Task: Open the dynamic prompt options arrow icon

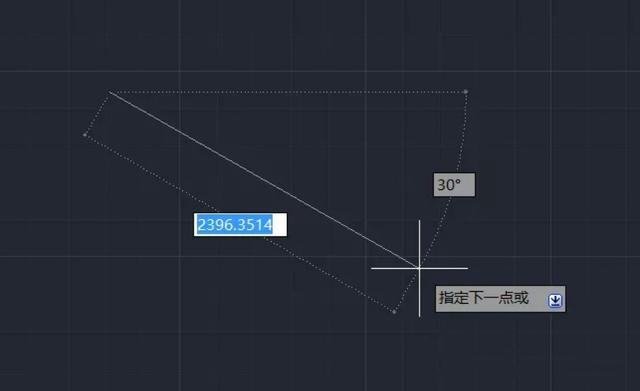Action: pyautogui.click(x=555, y=300)
